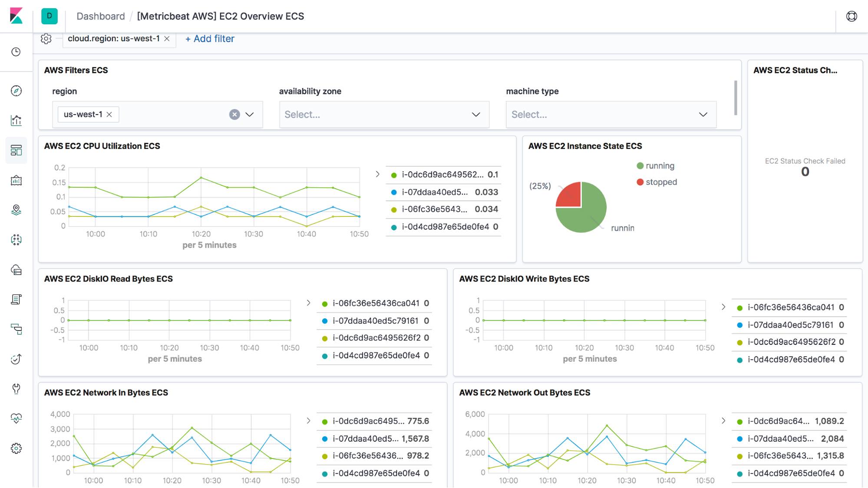Expand AWS EC2 CPU Utilization chart legend

click(x=377, y=174)
